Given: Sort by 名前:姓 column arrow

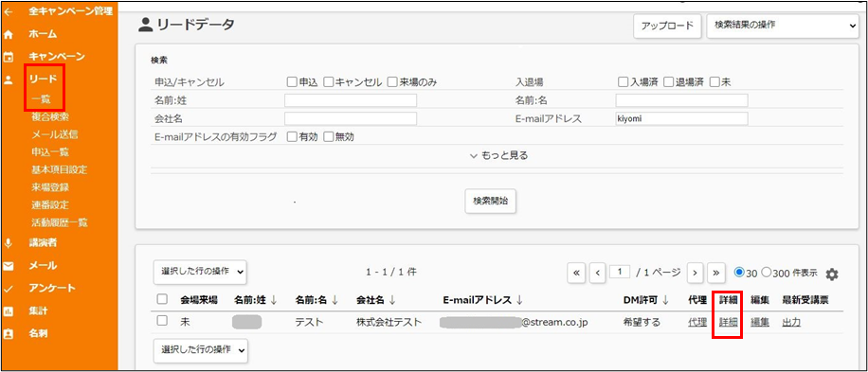Looking at the screenshot, I should [x=274, y=300].
